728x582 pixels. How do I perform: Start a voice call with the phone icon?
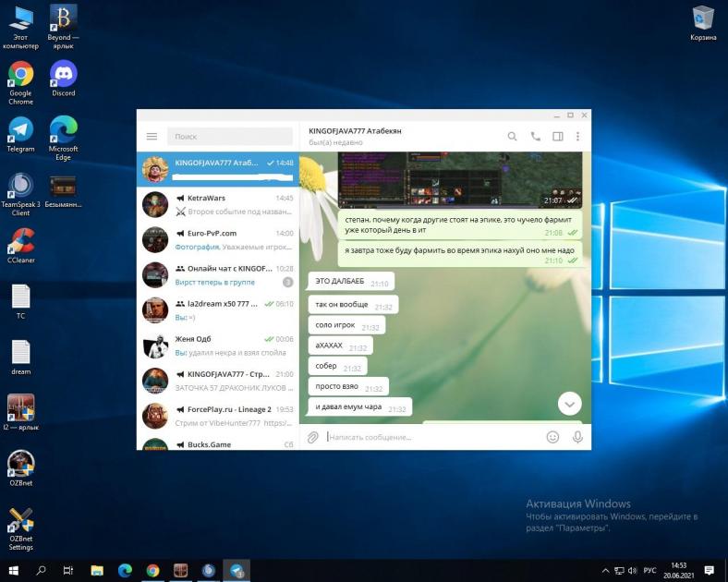tap(535, 137)
